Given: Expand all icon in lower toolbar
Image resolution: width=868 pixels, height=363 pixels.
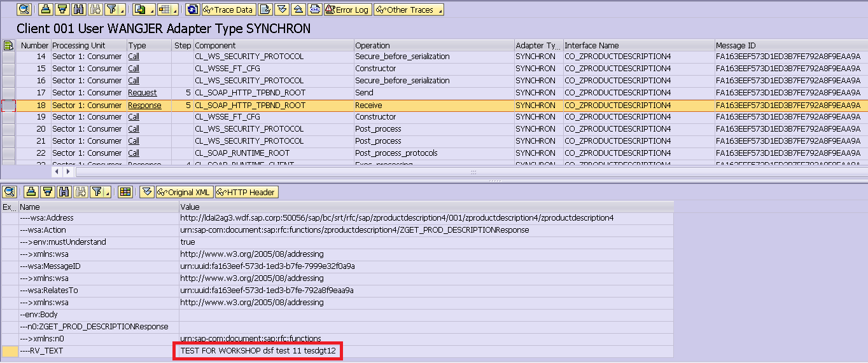Looking at the screenshot, I should pyautogui.click(x=147, y=192).
